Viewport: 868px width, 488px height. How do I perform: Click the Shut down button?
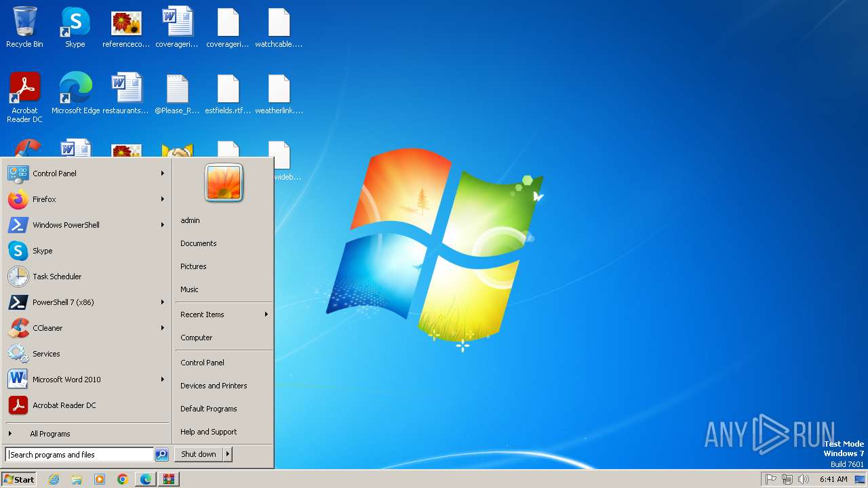coord(199,454)
